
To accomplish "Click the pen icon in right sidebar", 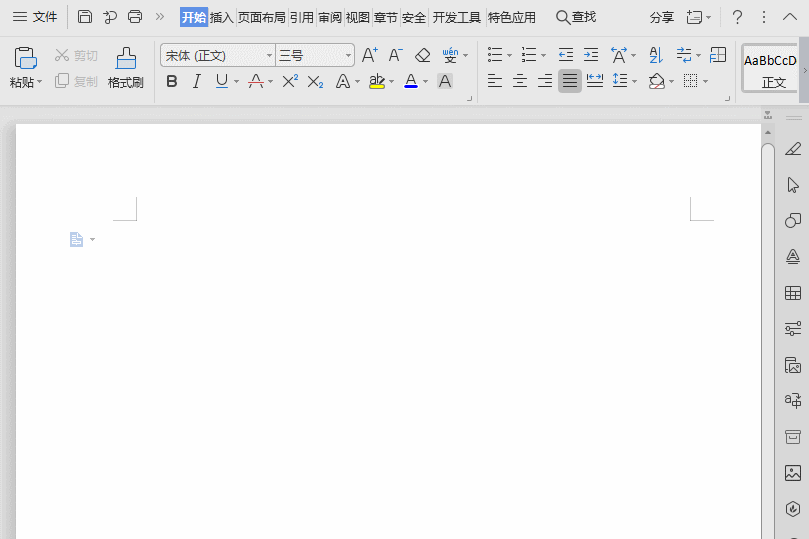I will 793,149.
